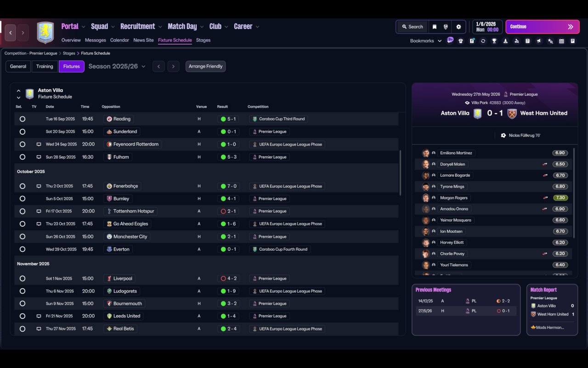
Task: Click the Aston Villa crest in Fixture Schedule header
Action: 30,94
